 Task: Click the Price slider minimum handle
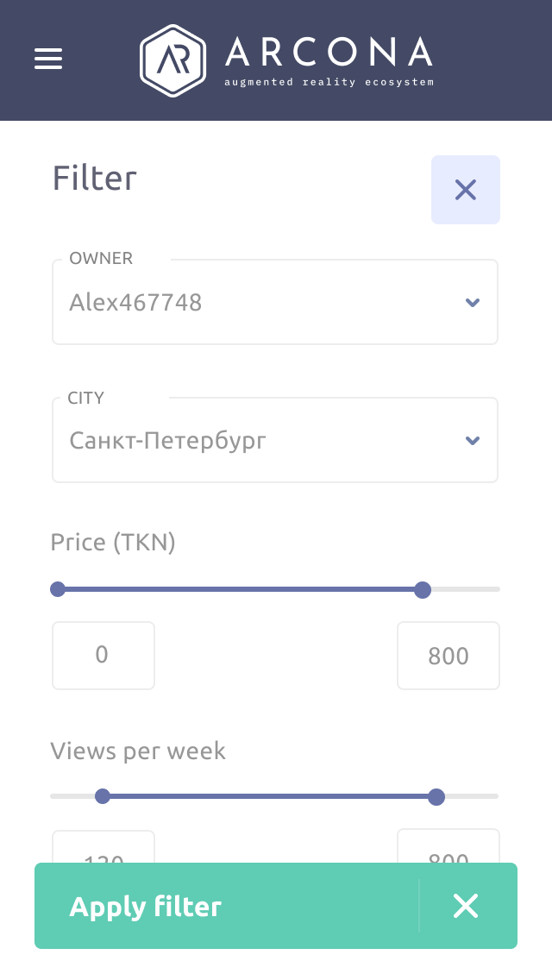pyautogui.click(x=58, y=589)
